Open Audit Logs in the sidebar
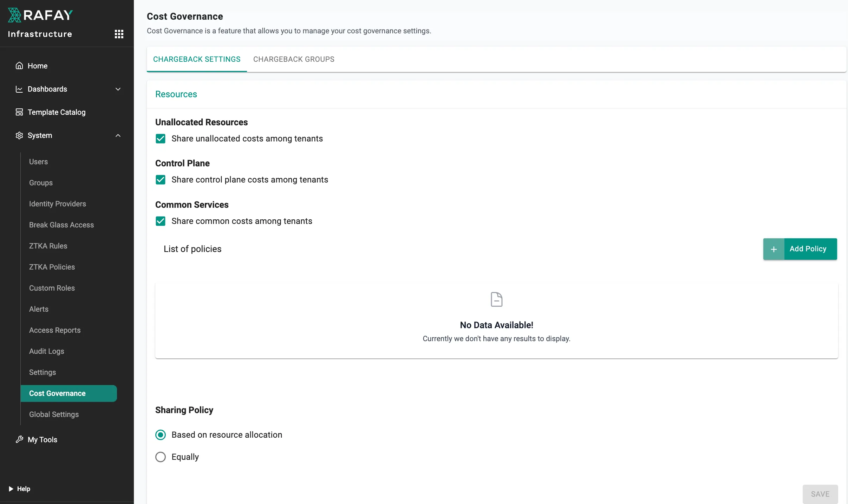Image resolution: width=848 pixels, height=504 pixels. tap(46, 351)
